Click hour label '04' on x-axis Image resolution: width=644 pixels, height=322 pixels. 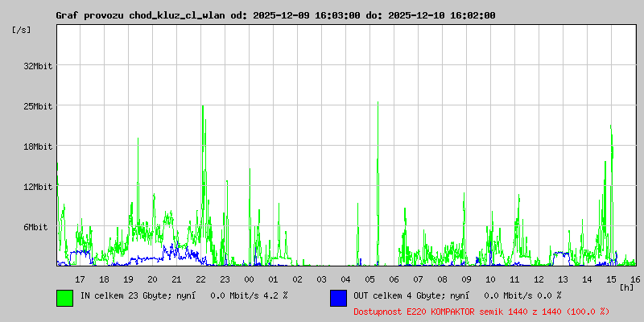346,279
